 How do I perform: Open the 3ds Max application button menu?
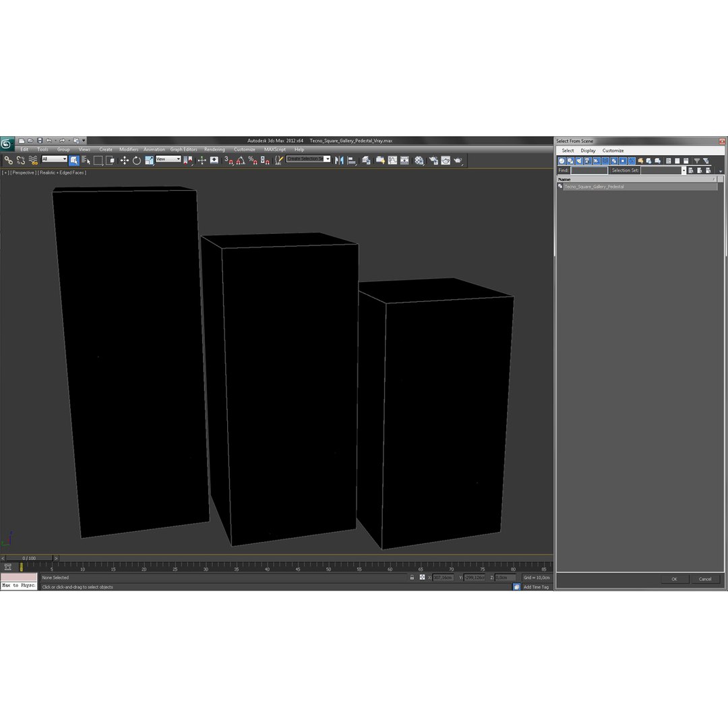(x=7, y=144)
